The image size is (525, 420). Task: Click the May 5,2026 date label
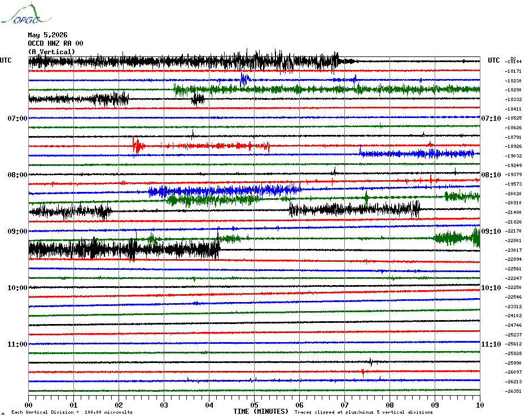tap(47, 35)
